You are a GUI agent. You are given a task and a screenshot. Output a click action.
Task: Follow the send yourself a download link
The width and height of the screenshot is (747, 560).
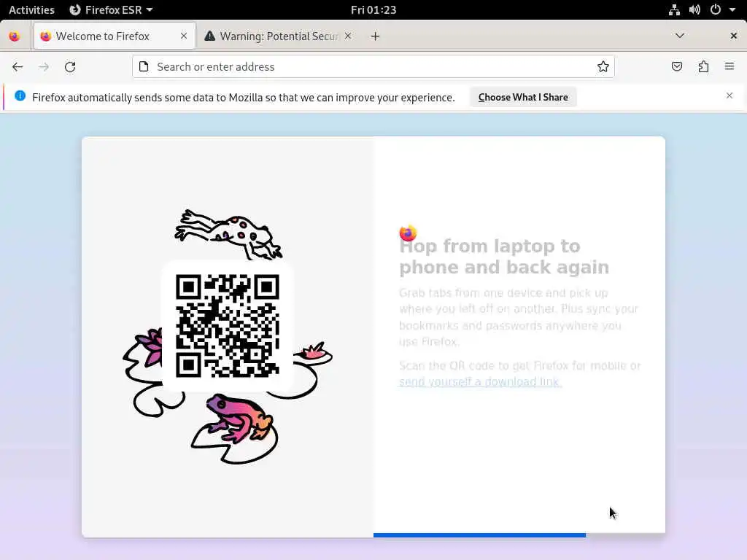[x=480, y=382]
